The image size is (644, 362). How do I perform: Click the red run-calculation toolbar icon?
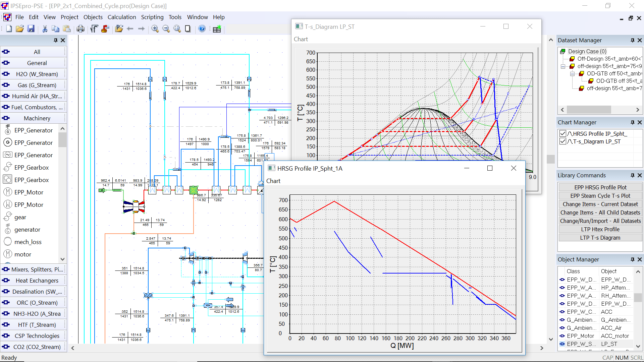point(105,29)
